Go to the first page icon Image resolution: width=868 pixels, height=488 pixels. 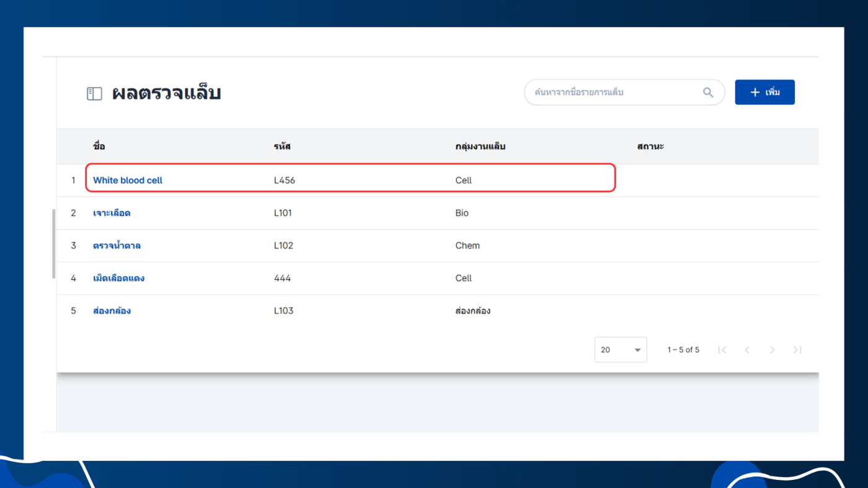722,350
